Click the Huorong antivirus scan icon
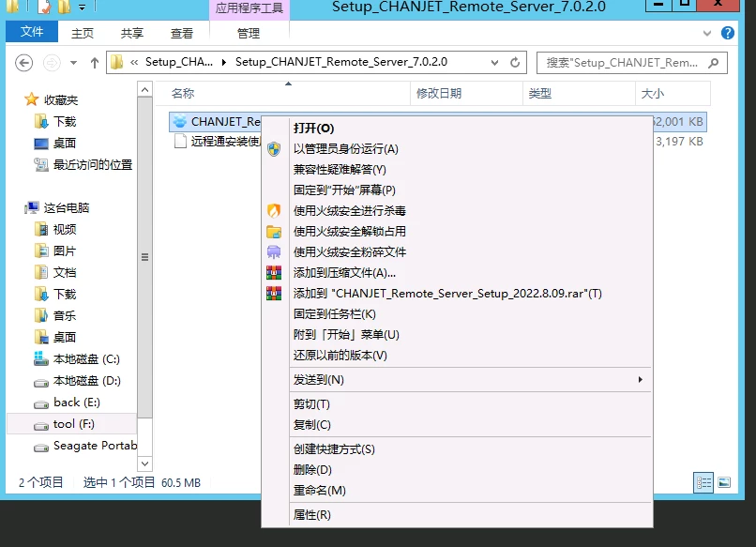This screenshot has height=547, width=756. (x=274, y=211)
